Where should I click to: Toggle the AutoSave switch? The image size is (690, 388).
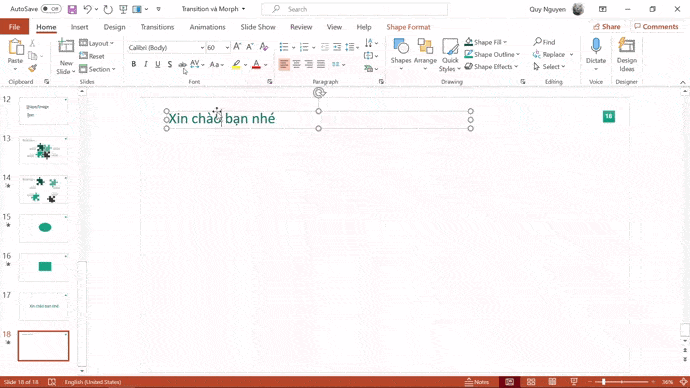[x=51, y=9]
